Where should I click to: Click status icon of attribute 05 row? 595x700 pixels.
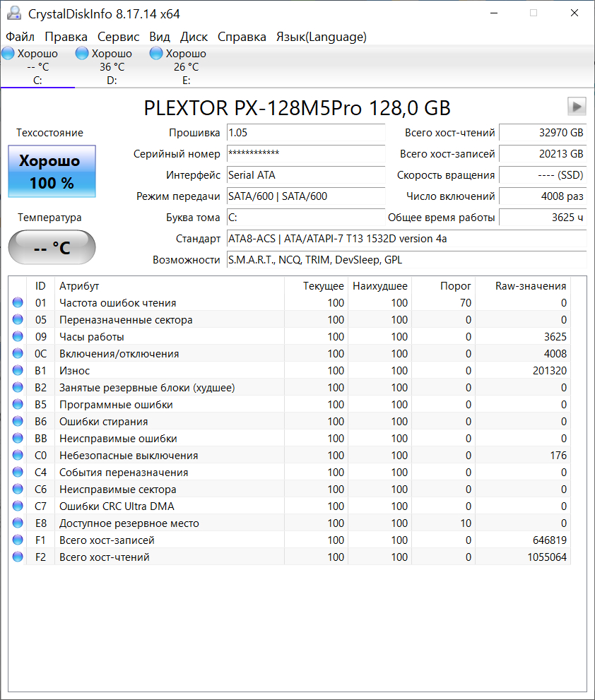click(x=18, y=319)
